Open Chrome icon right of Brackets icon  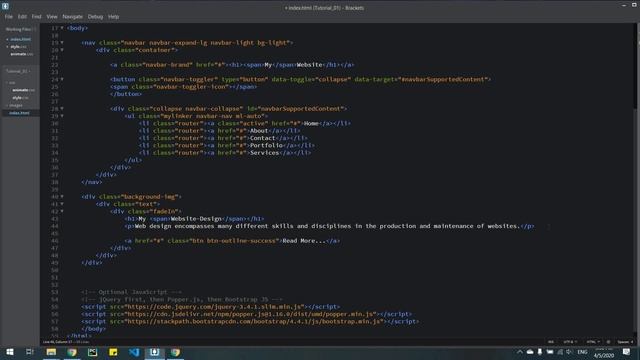pos(175,352)
